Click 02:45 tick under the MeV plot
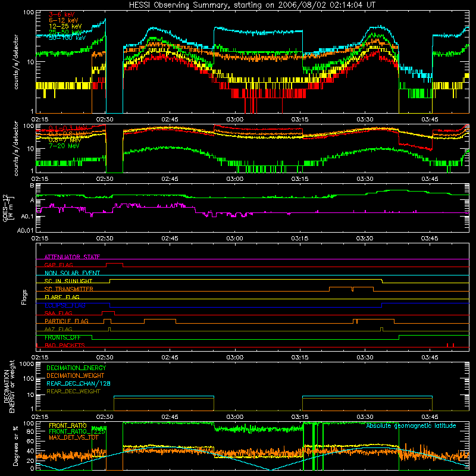476x476 pixels. tap(170, 179)
